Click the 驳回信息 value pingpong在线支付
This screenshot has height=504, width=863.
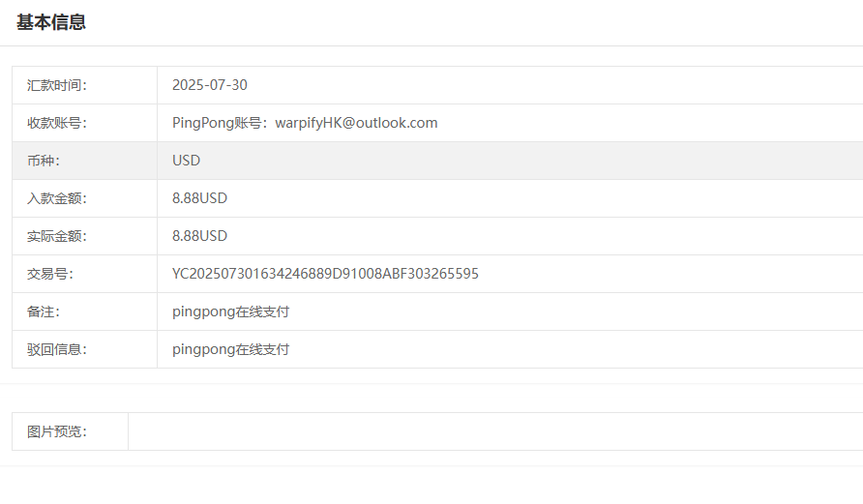230,349
